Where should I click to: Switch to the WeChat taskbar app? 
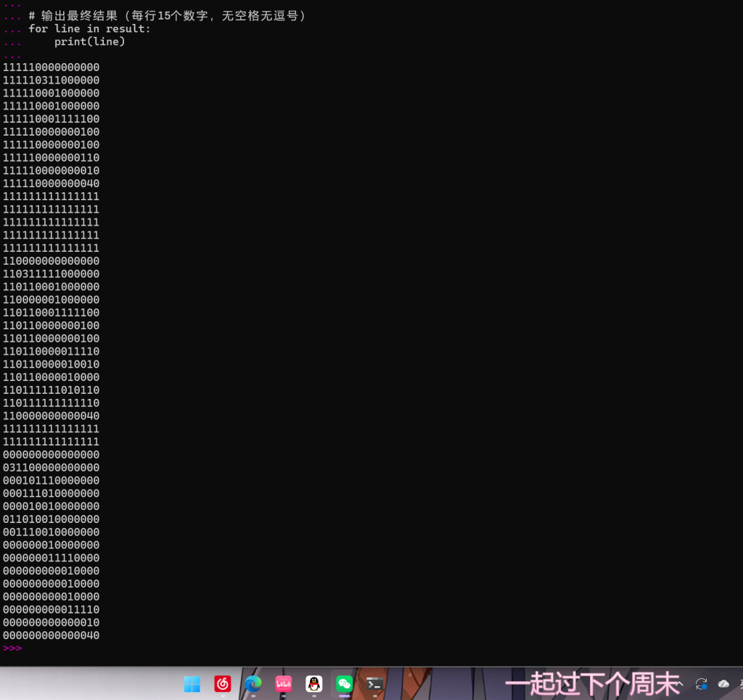point(345,684)
